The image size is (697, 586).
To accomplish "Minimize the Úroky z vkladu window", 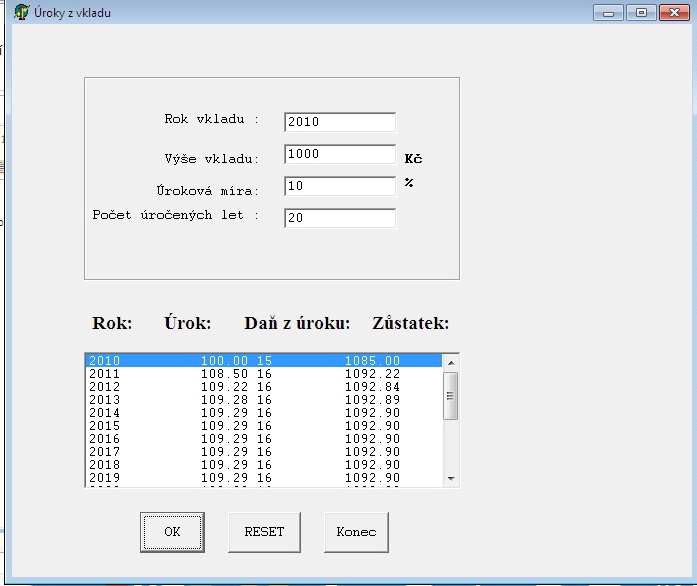I will [608, 12].
